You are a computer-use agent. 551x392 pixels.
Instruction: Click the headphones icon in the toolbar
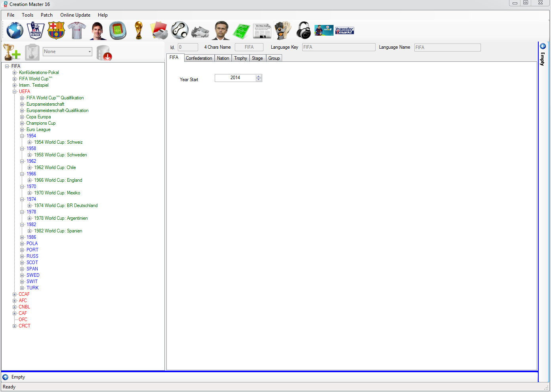304,30
